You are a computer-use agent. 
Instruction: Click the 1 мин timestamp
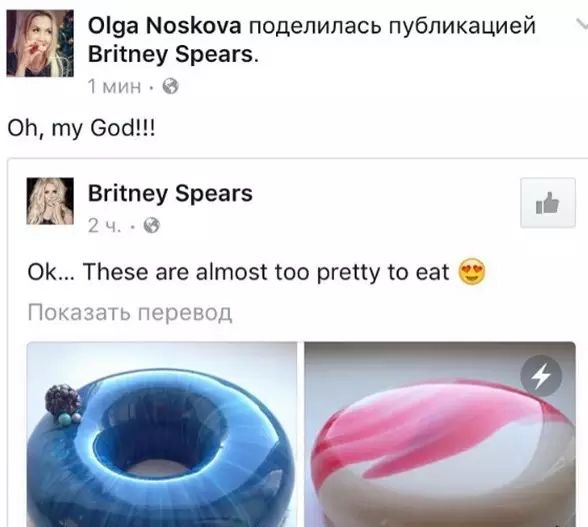click(x=115, y=87)
